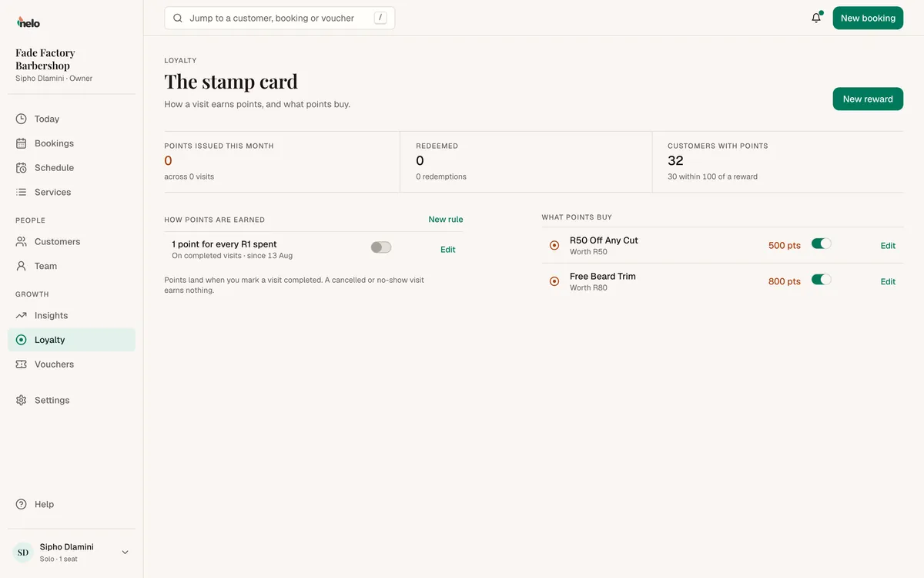
Task: Click the Nelo logo
Action: coord(28,22)
